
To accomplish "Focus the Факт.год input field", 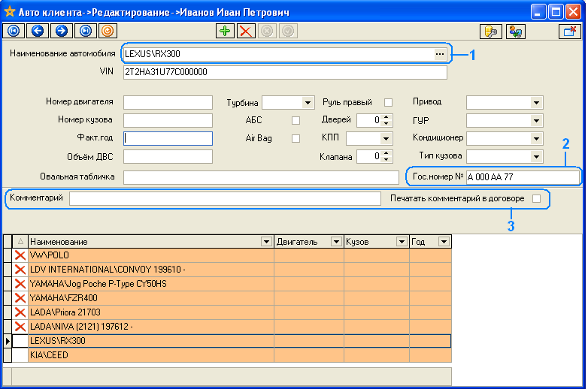I will click(168, 138).
